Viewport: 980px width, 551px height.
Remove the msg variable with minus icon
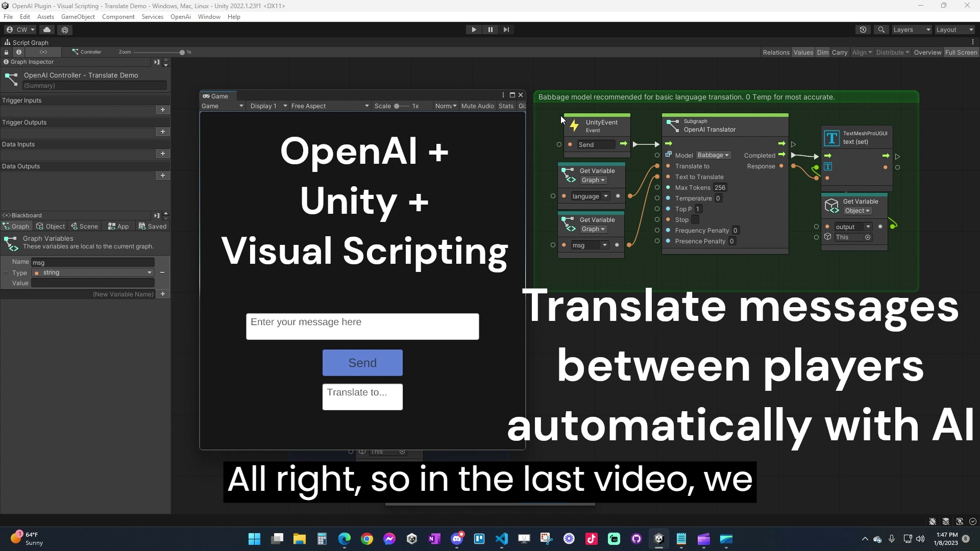coord(162,272)
